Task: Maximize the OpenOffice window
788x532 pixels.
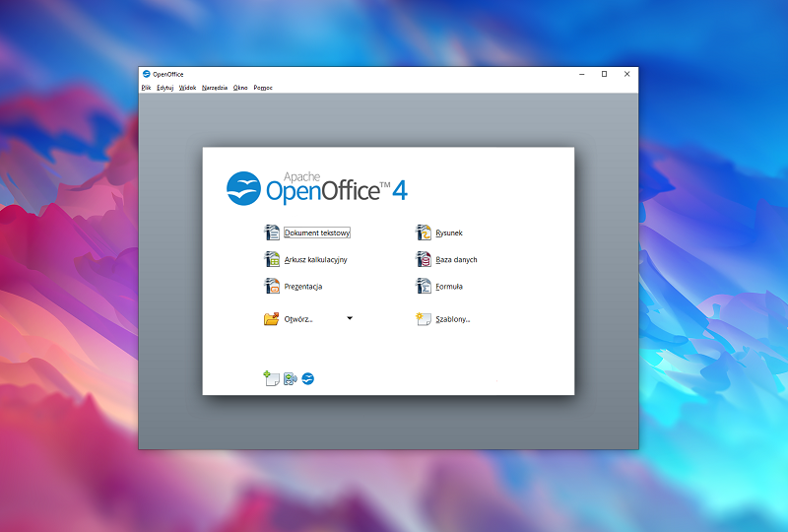Action: click(604, 74)
